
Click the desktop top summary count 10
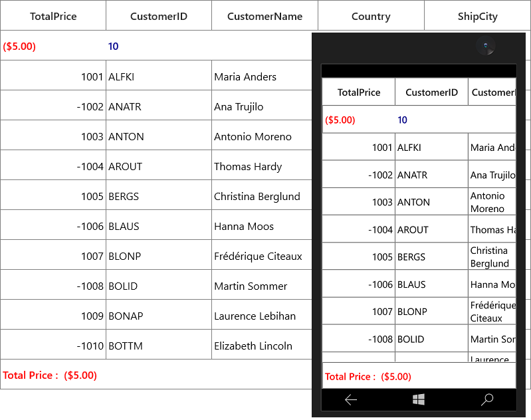click(x=113, y=46)
